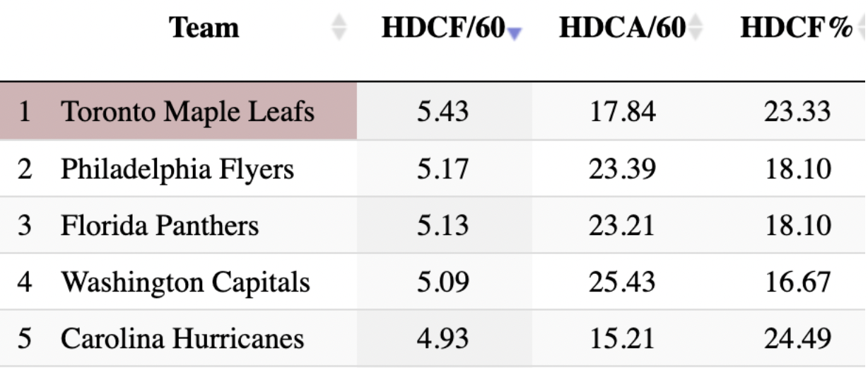868x368 pixels.
Task: Click Carolina's 24.49 HDCF% value
Action: [797, 338]
